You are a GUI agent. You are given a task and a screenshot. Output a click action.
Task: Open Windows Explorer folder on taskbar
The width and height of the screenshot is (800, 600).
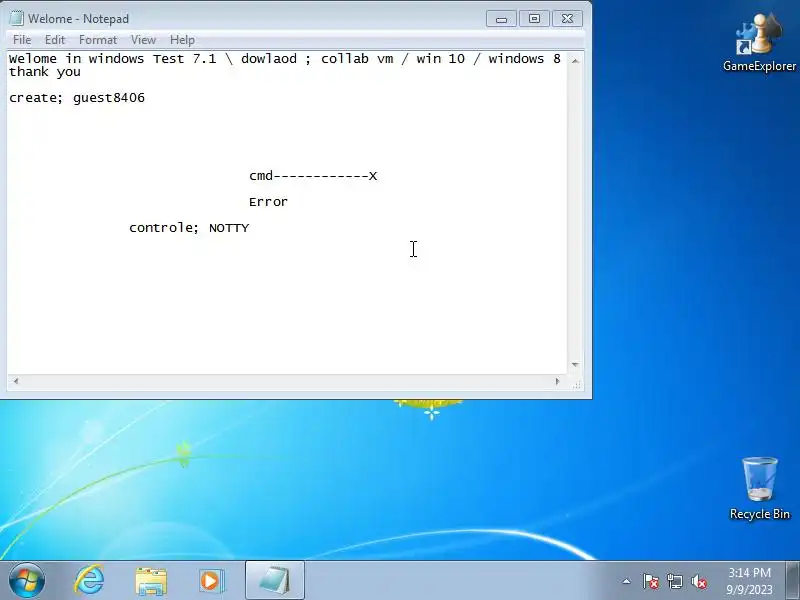point(151,581)
